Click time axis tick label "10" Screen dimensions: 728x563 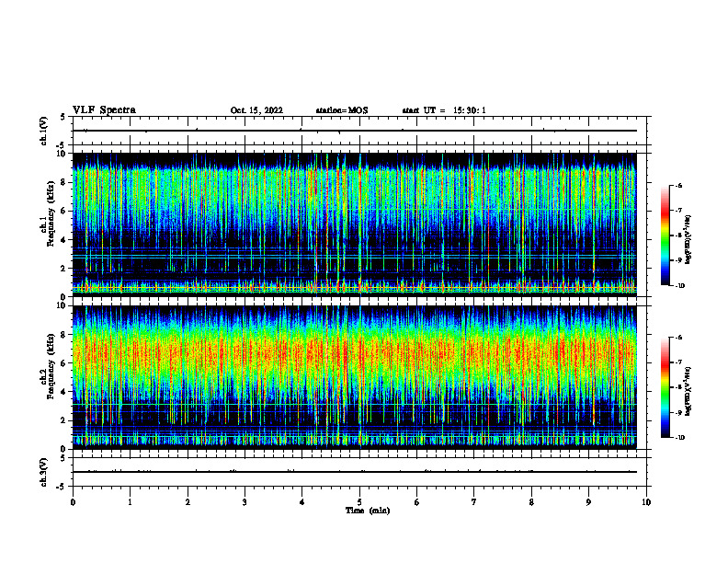[x=646, y=502]
